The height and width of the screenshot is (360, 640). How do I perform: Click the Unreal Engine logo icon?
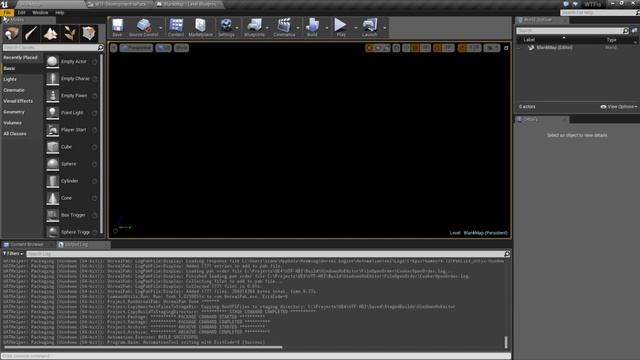tap(4, 4)
